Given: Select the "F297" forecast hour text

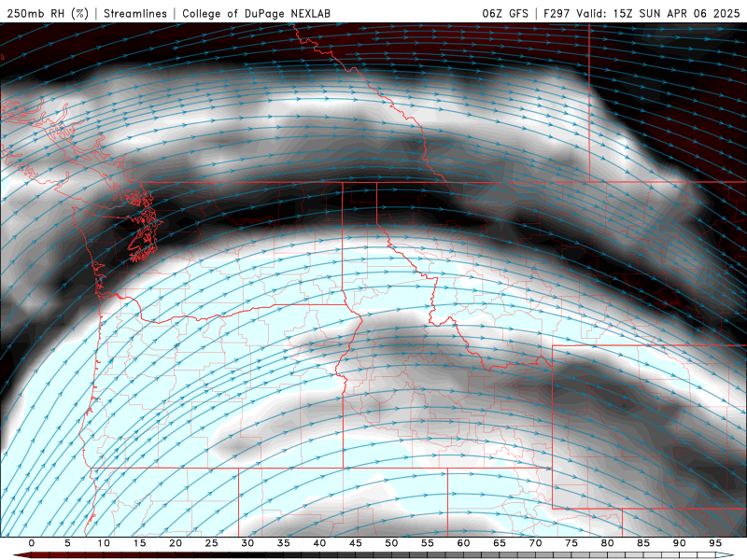Looking at the screenshot, I should tap(557, 13).
